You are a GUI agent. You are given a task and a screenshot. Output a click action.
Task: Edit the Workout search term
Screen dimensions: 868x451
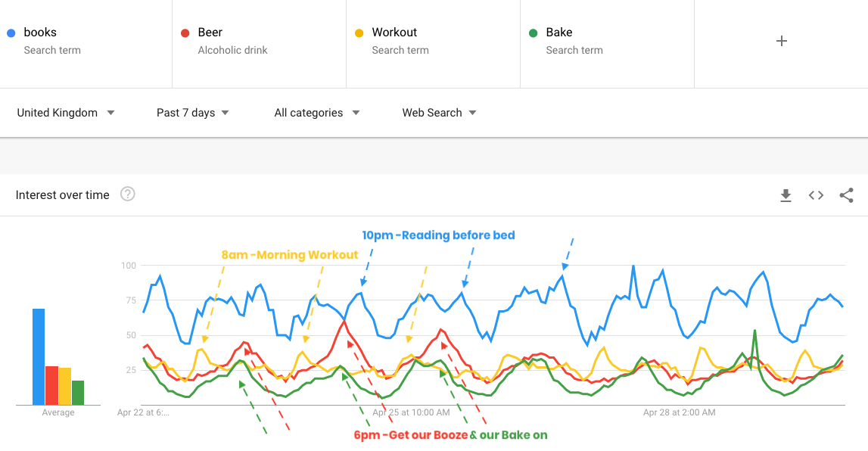[394, 33]
